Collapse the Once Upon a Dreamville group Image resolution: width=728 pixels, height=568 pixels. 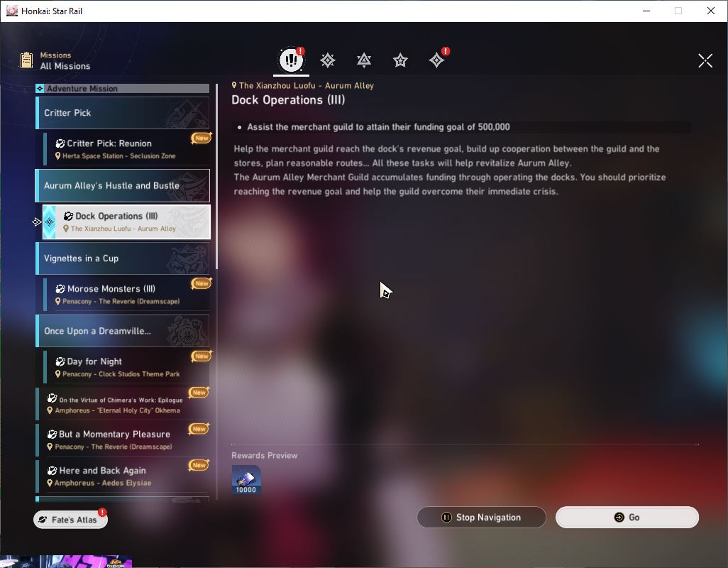(123, 331)
